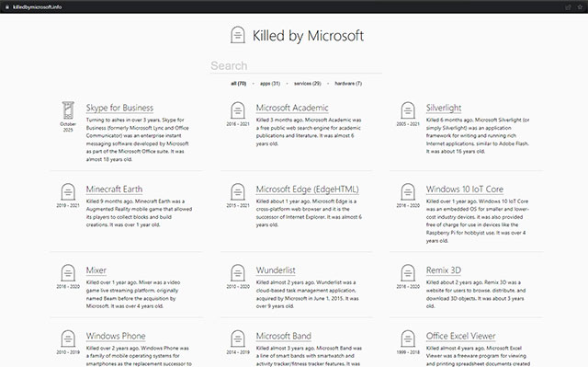Click the guillotine icon for Skype for Business

coord(68,110)
